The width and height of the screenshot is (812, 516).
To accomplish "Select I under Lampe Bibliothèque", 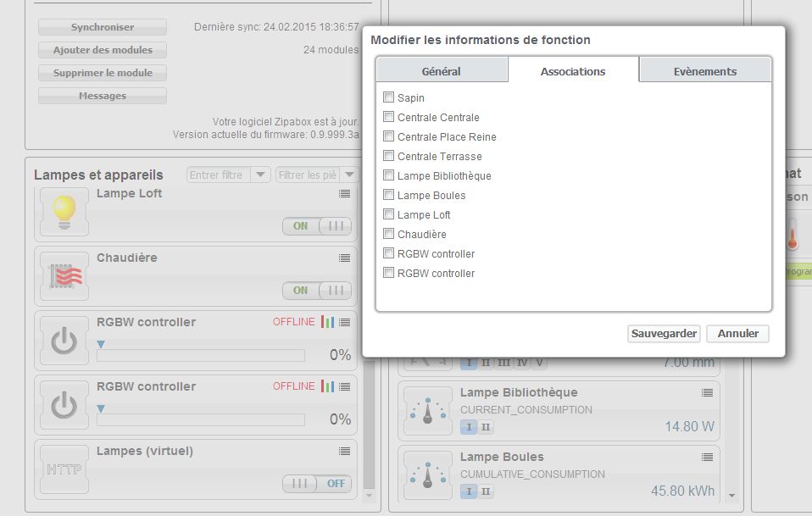I will (469, 427).
